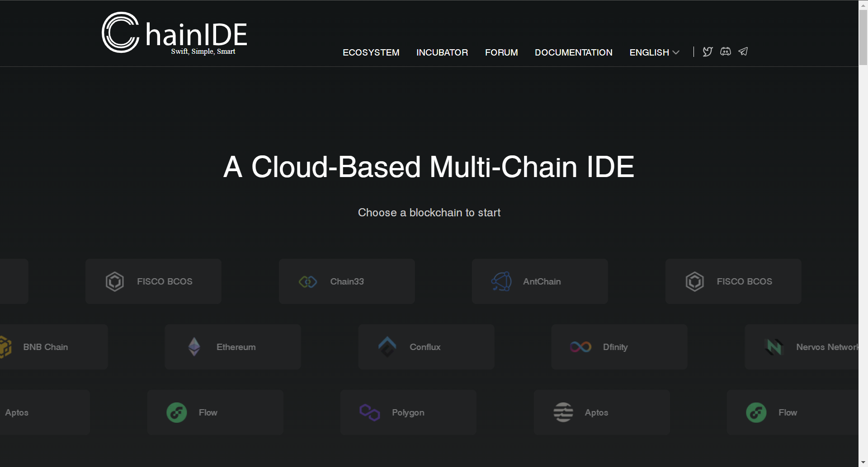This screenshot has width=868, height=467.
Task: Click the Dfinity infinity icon
Action: [x=581, y=347]
